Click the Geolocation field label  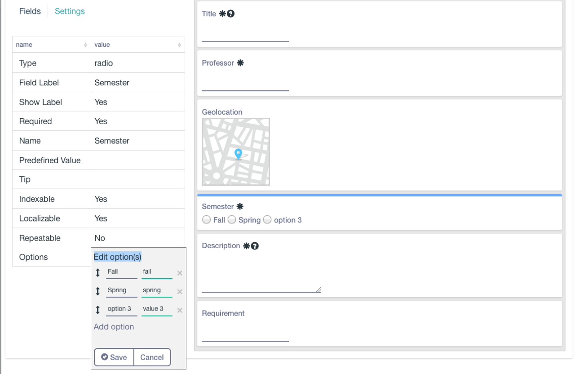[x=222, y=112]
